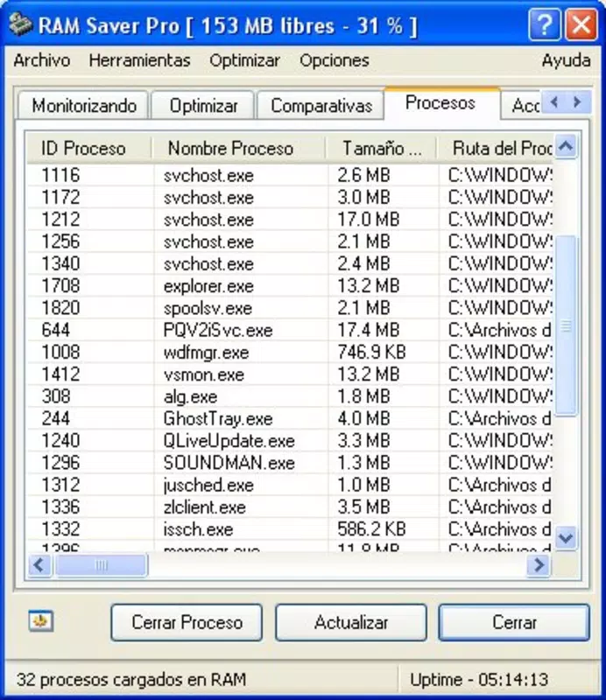Sort by the Tamaño column header
The image size is (606, 700).
point(381,148)
